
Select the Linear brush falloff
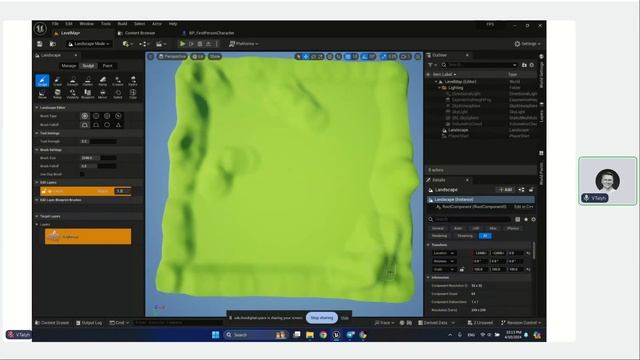point(96,124)
